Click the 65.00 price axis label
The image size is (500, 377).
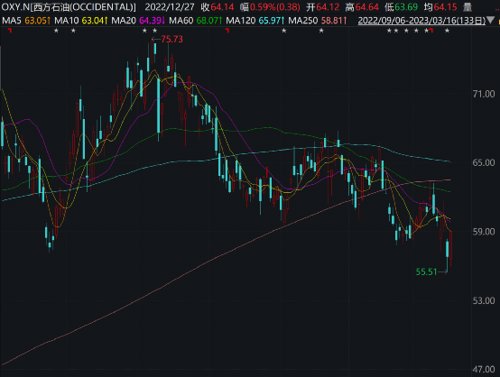click(484, 163)
